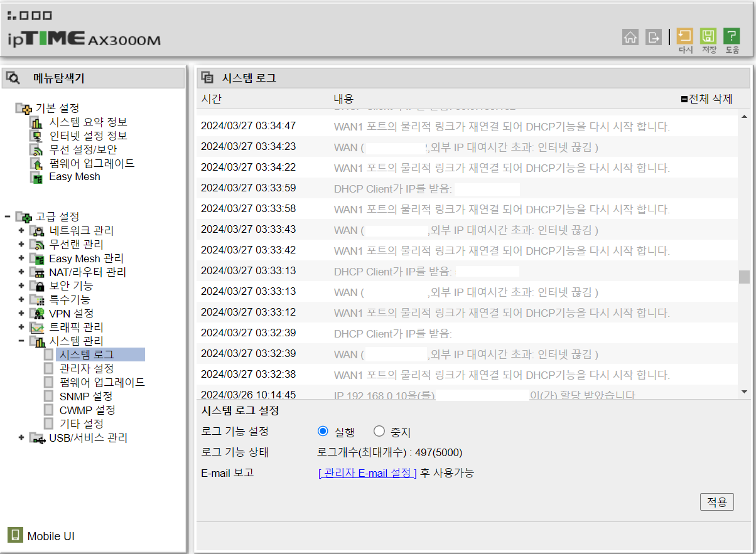Open SNMP 설정 menu item
This screenshot has width=756, height=554.
pos(86,396)
